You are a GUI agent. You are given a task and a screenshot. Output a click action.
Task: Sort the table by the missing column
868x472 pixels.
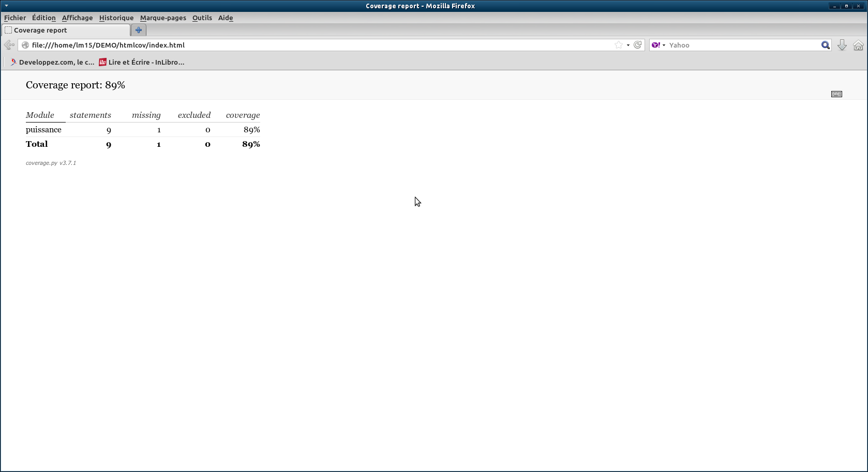146,115
